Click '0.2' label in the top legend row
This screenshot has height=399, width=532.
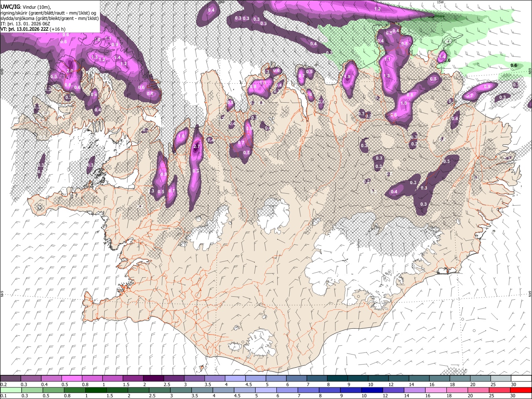coord(3,384)
